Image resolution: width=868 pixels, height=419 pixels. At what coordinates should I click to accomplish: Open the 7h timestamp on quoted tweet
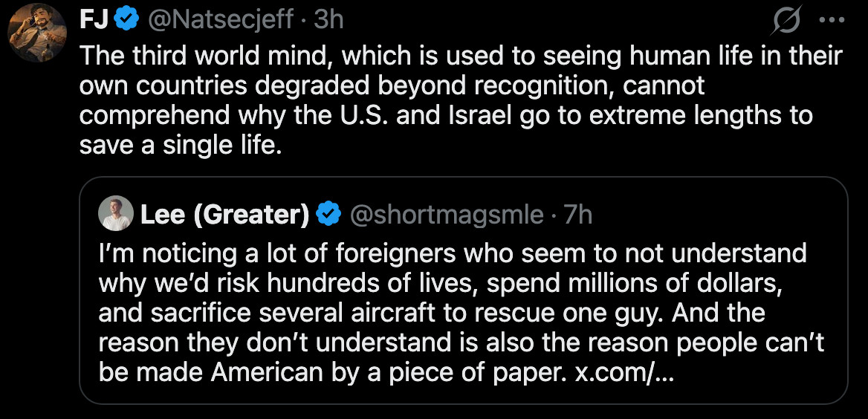tap(578, 215)
